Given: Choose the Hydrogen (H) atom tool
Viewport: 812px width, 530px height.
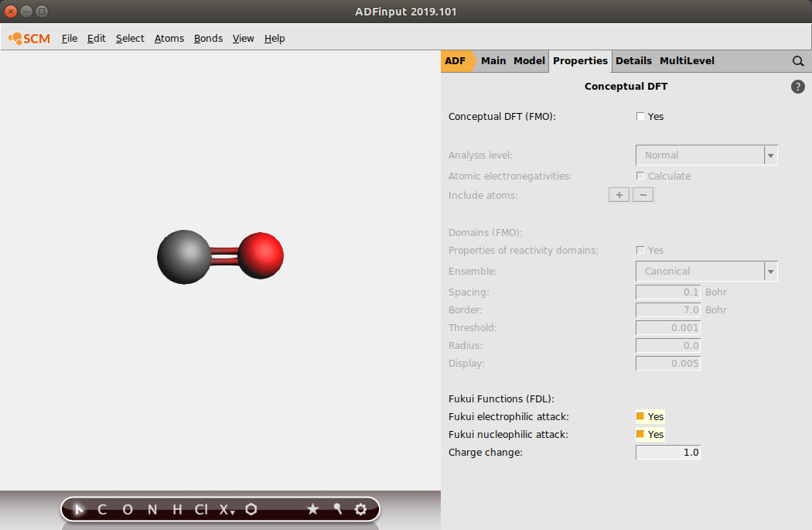Looking at the screenshot, I should click(177, 510).
